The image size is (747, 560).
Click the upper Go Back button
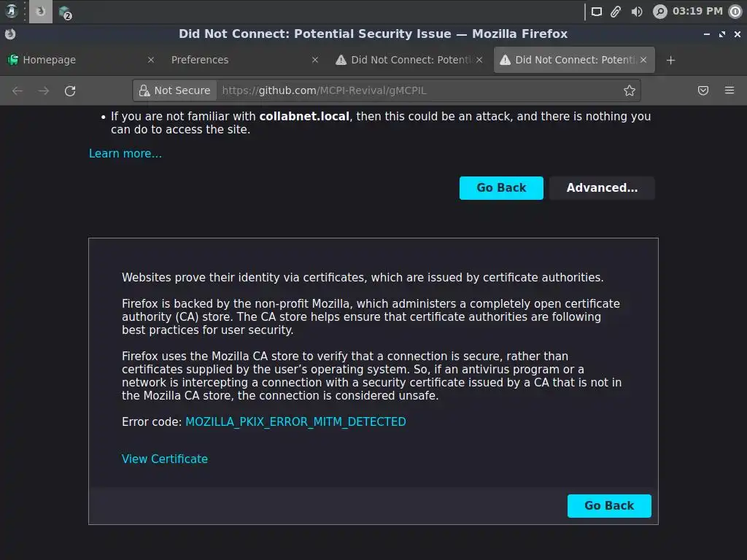tap(501, 188)
